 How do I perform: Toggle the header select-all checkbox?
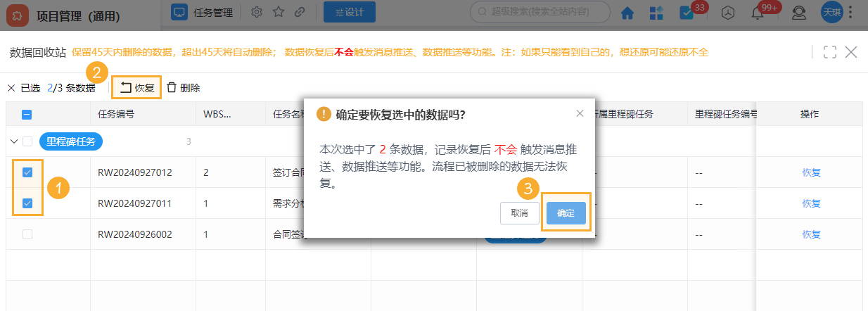coord(27,114)
